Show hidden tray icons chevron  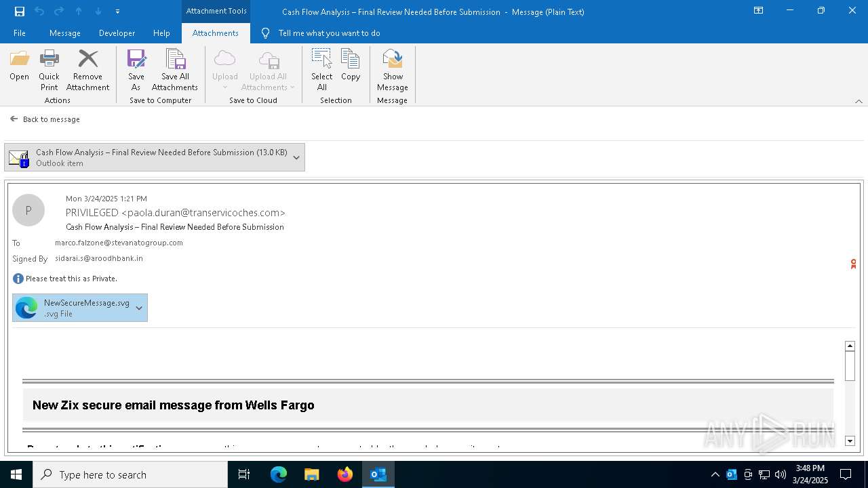coord(715,474)
